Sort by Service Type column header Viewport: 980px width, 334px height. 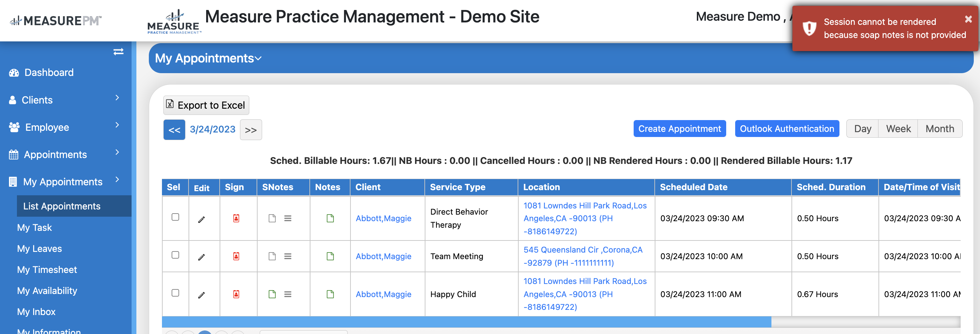tap(458, 187)
